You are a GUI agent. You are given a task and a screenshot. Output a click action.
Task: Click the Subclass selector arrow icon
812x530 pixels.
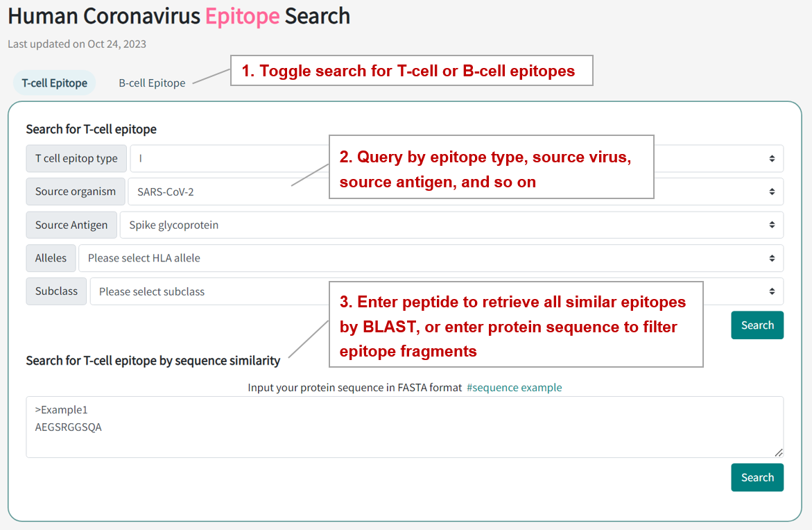[772, 292]
